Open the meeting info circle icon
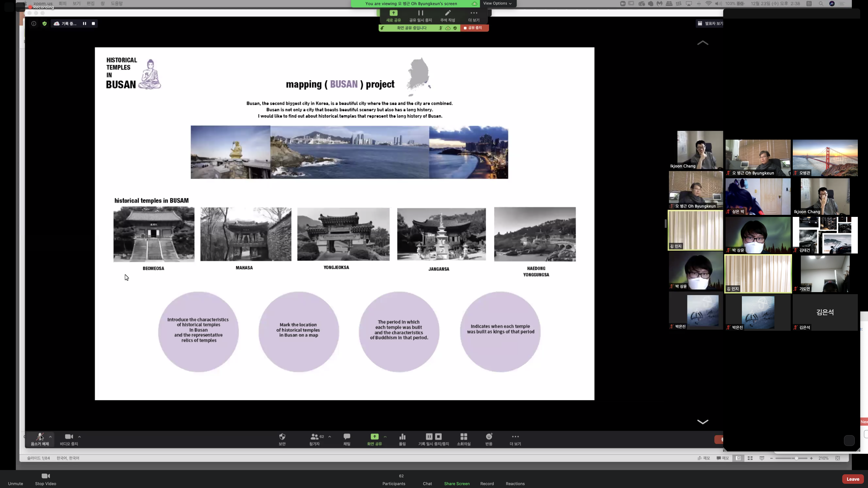The height and width of the screenshot is (488, 868). point(34,24)
